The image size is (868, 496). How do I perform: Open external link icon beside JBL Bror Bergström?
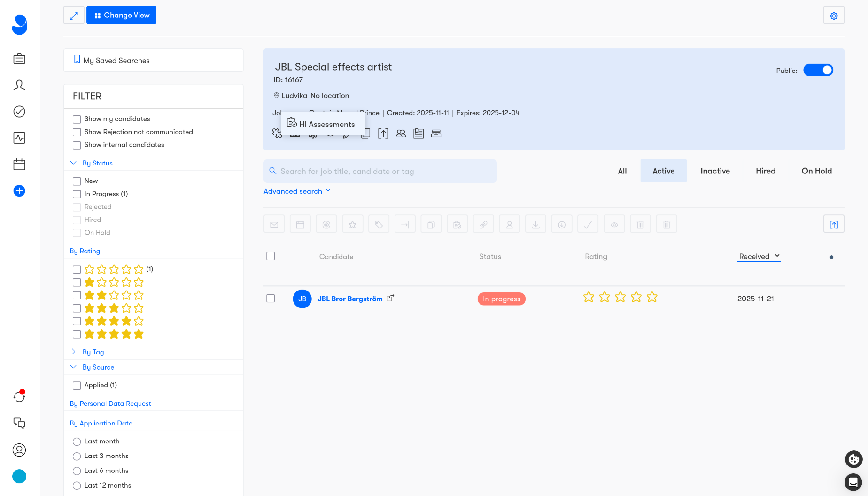390,299
